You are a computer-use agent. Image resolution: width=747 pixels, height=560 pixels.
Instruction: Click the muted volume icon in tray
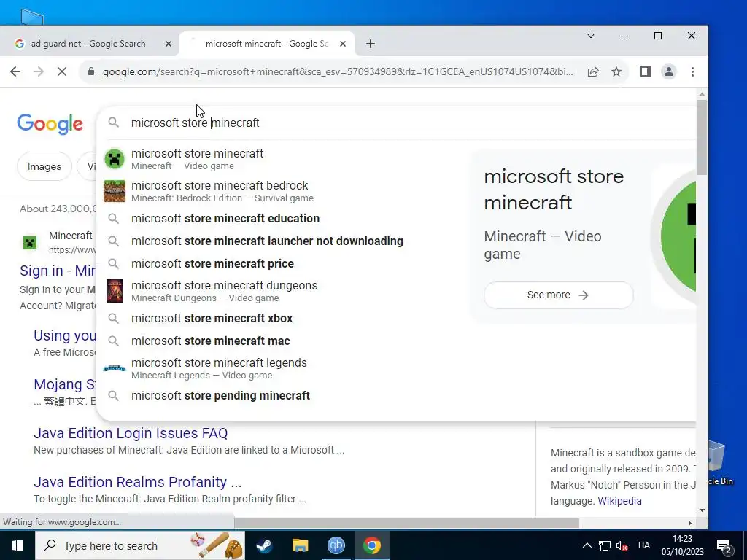pos(622,545)
